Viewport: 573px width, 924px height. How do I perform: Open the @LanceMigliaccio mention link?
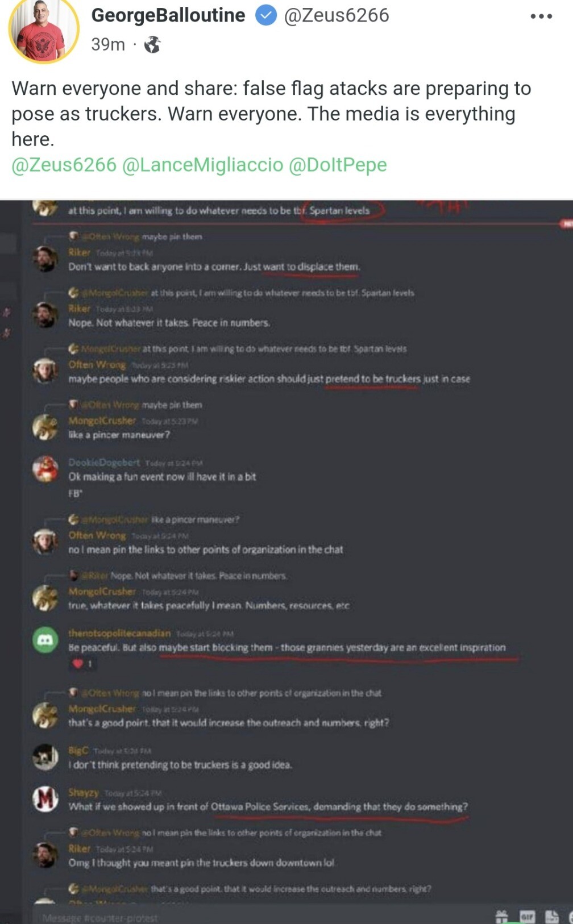tap(202, 165)
